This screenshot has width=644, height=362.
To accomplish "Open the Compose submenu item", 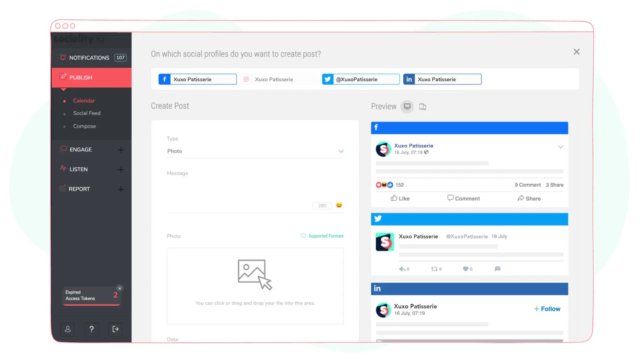I will click(85, 126).
